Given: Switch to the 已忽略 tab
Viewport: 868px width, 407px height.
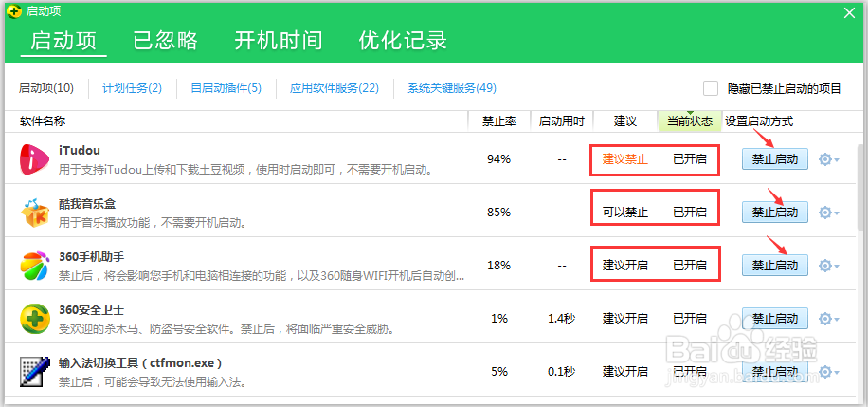Looking at the screenshot, I should [166, 41].
